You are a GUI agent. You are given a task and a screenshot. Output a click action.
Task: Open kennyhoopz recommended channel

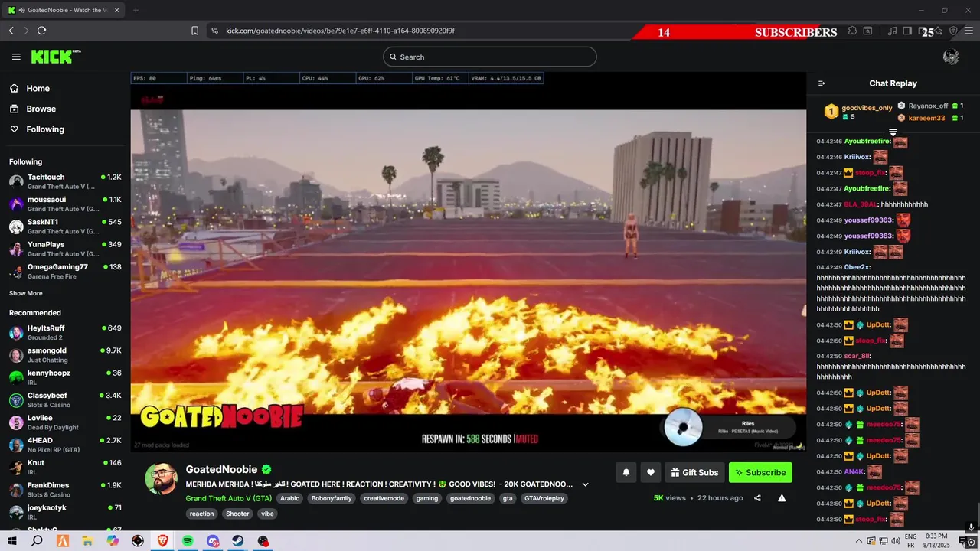click(x=65, y=377)
